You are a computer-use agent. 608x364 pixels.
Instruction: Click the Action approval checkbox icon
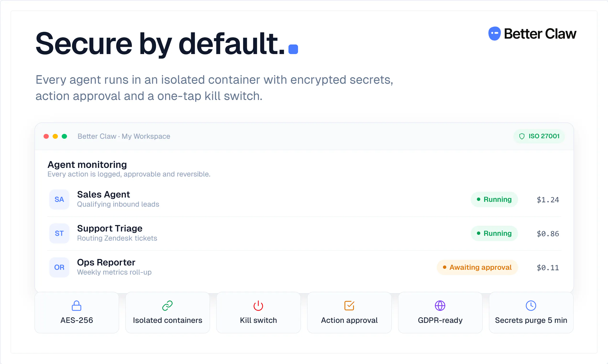click(x=349, y=306)
